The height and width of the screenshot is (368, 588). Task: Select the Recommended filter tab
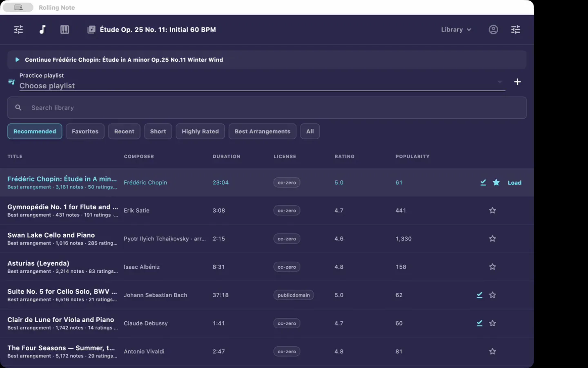pos(35,131)
